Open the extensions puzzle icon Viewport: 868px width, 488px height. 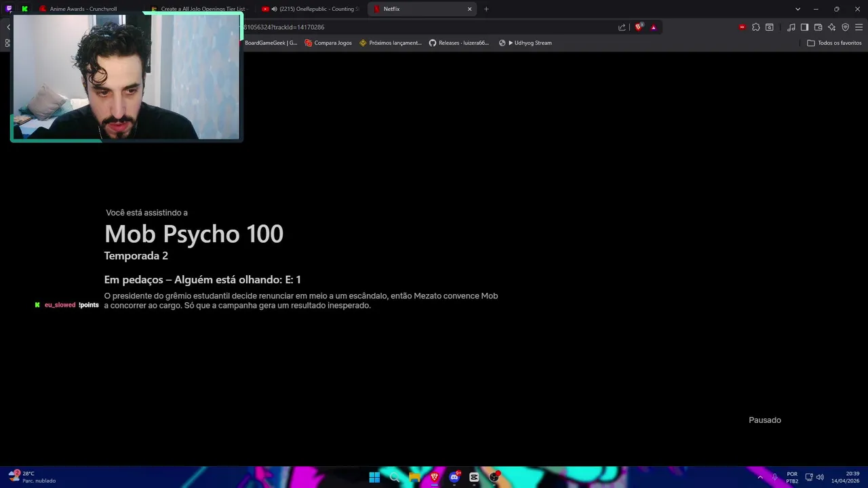pyautogui.click(x=755, y=27)
